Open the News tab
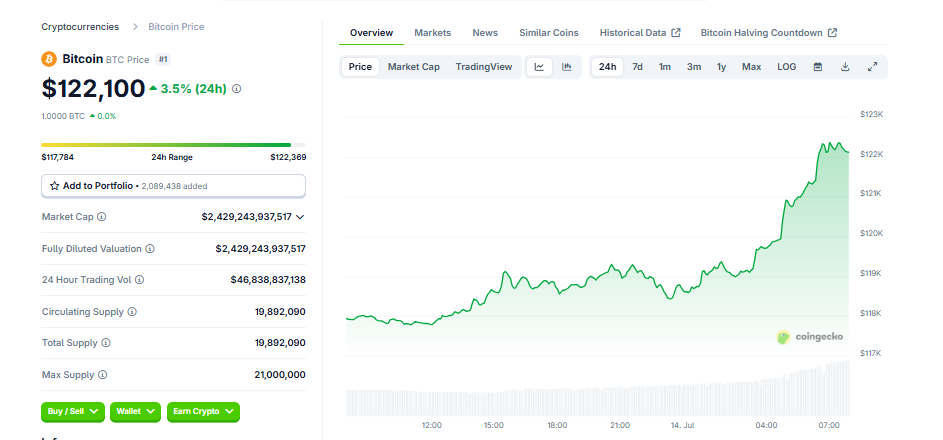The width and height of the screenshot is (943, 440). pos(485,32)
